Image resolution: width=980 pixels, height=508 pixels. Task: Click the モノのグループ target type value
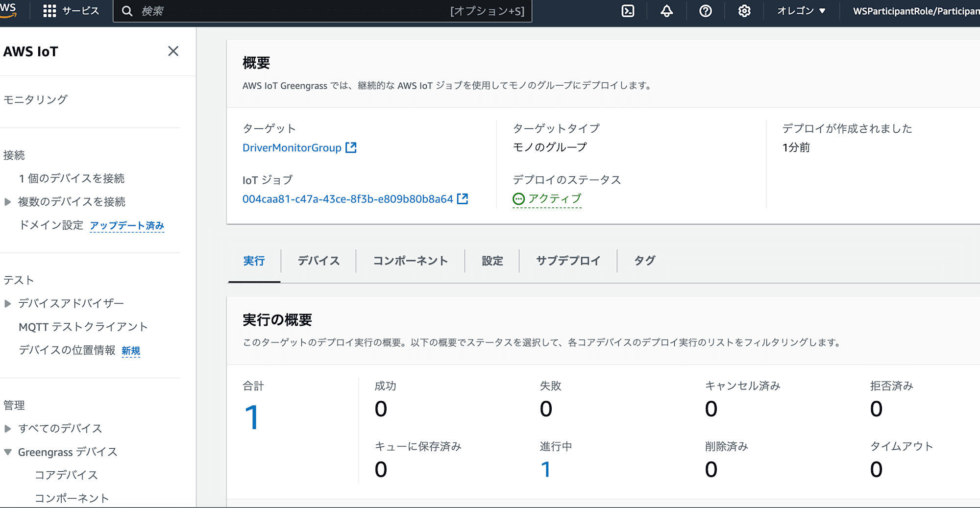pos(550,147)
